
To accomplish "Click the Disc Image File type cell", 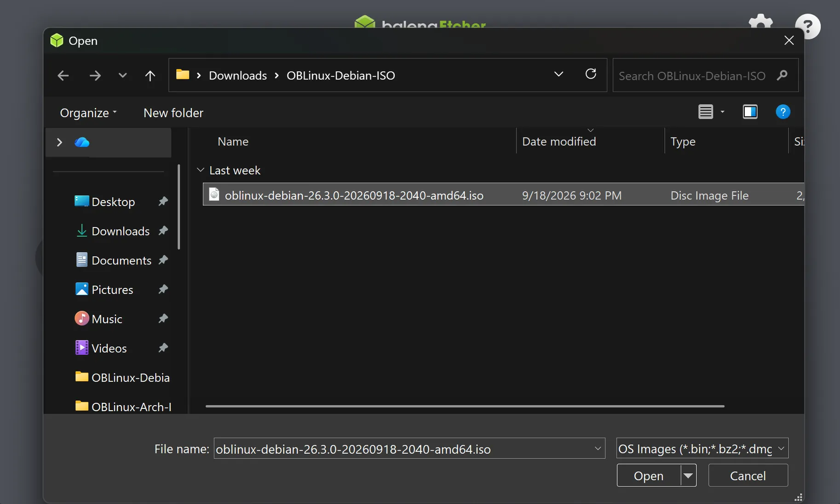I will point(709,195).
